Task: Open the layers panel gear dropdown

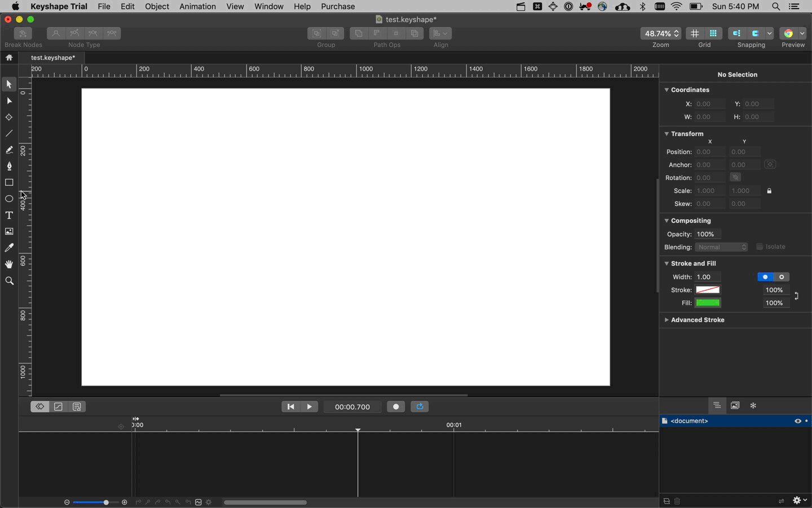Action: (800, 501)
